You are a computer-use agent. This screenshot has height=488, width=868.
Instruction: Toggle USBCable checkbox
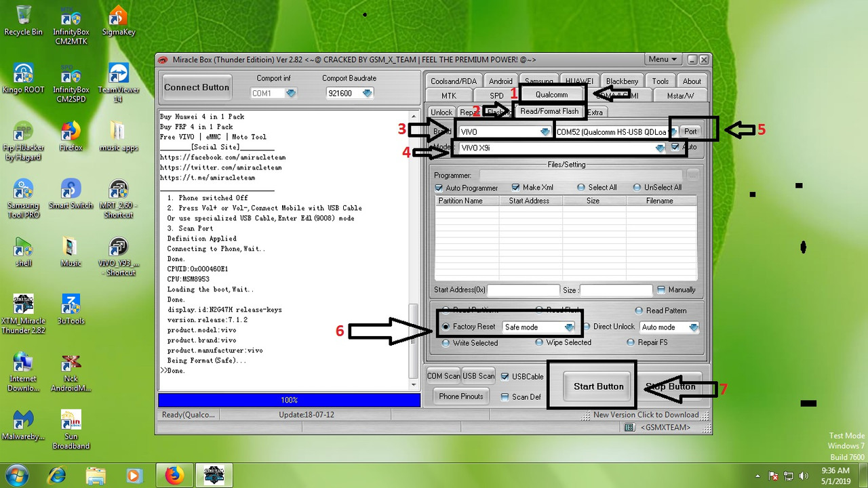(x=505, y=376)
